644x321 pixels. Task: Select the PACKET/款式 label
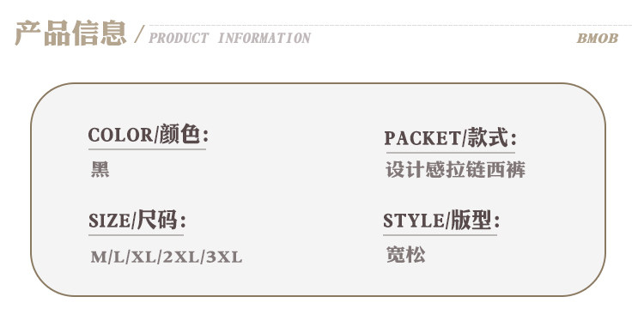450,137
